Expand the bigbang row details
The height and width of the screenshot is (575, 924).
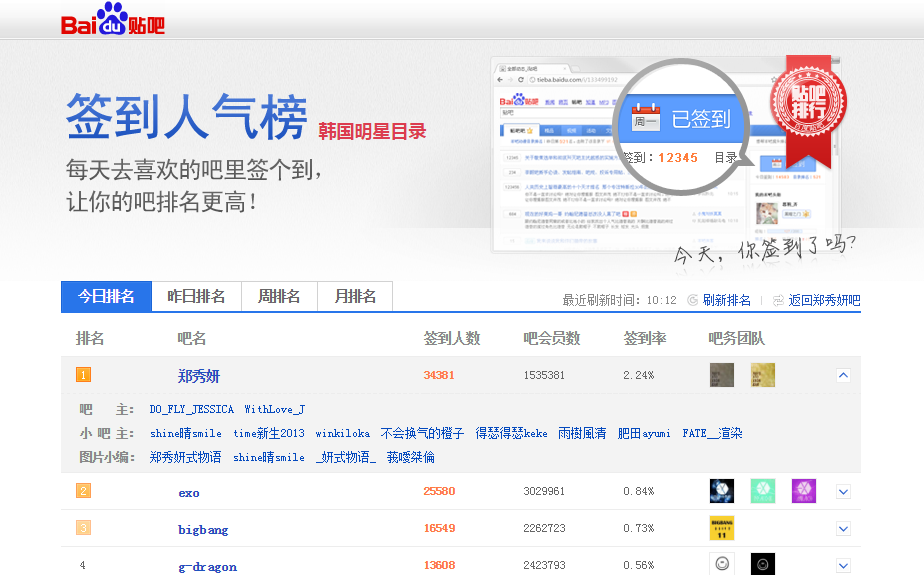pyautogui.click(x=843, y=528)
